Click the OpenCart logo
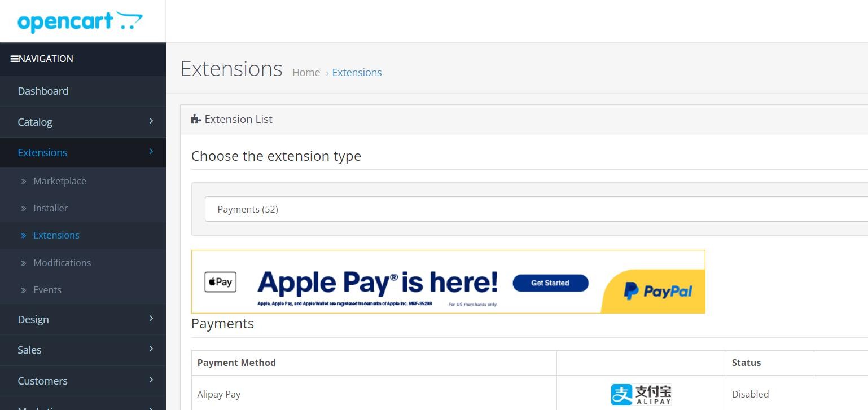 [80, 21]
